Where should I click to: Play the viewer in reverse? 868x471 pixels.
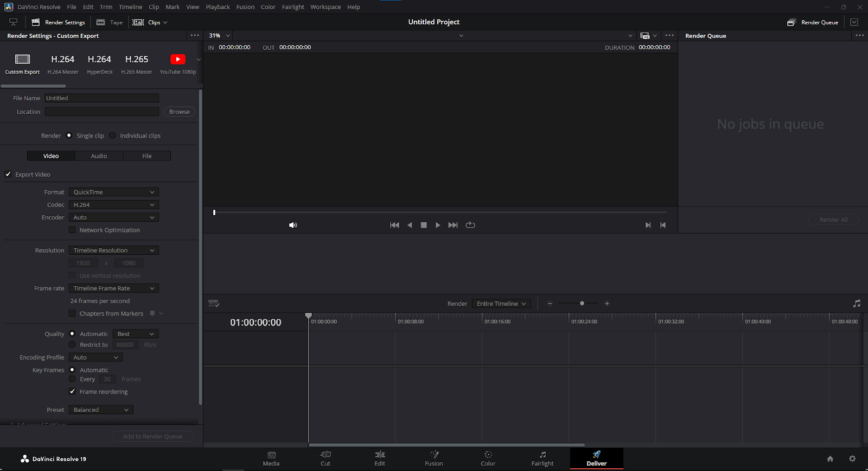[x=410, y=225]
